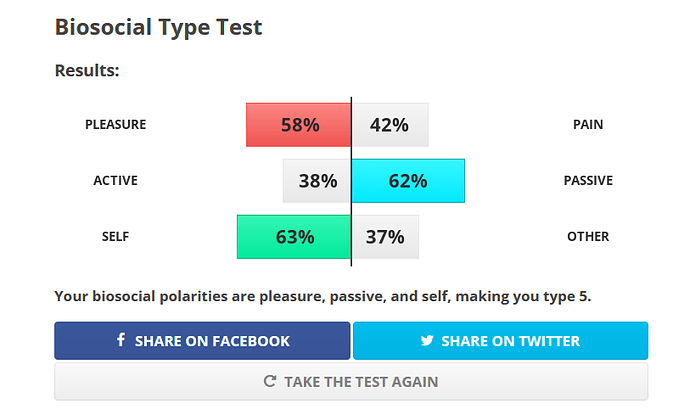Click the gray 38% active bar
The image size is (690, 409).
pyautogui.click(x=317, y=181)
